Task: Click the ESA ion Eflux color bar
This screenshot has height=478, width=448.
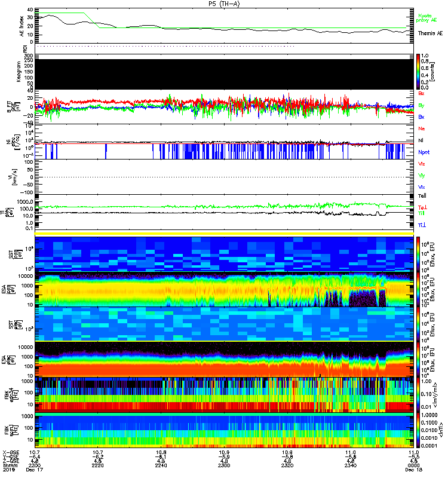Action: (418, 290)
